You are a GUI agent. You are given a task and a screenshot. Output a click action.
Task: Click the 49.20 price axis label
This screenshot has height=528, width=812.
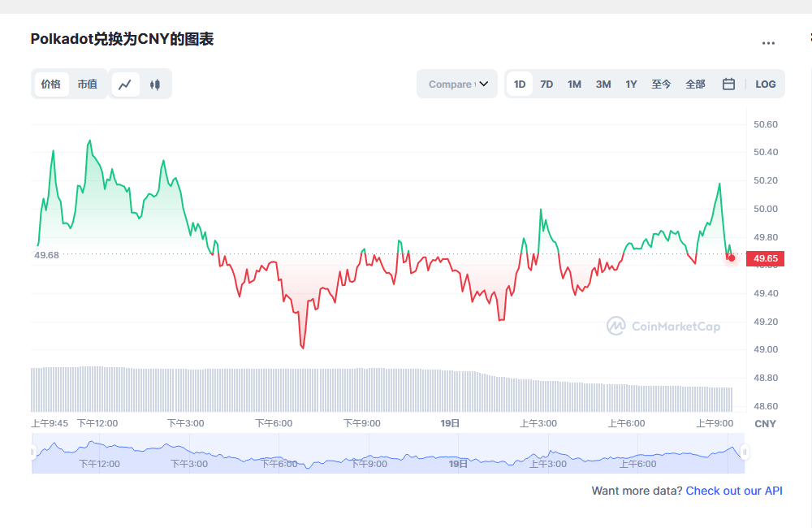click(766, 322)
